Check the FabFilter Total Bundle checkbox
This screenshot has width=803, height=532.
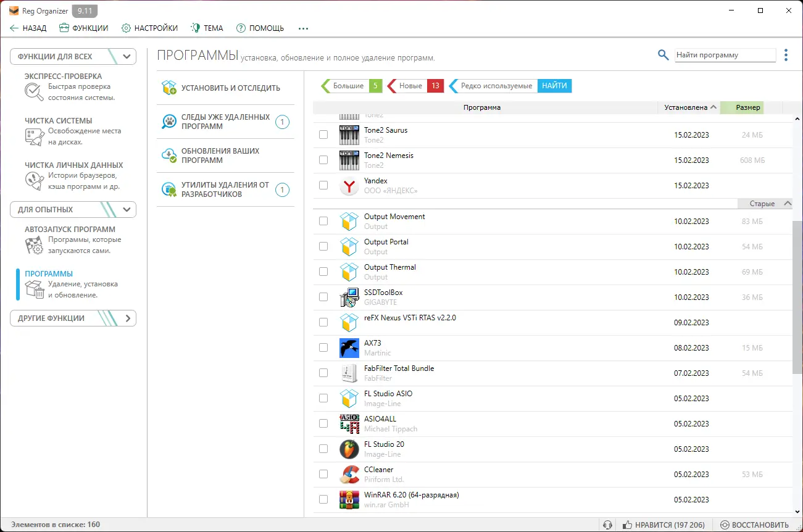[x=323, y=373]
